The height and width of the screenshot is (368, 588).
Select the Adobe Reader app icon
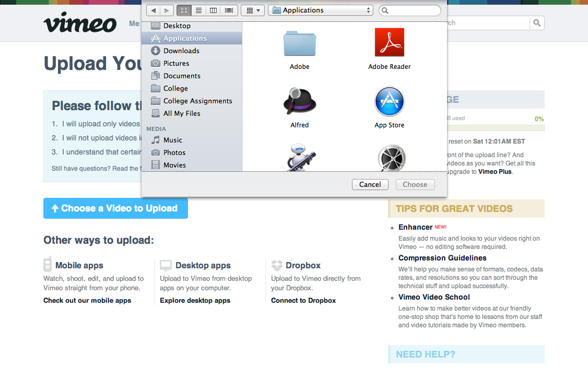pos(389,42)
